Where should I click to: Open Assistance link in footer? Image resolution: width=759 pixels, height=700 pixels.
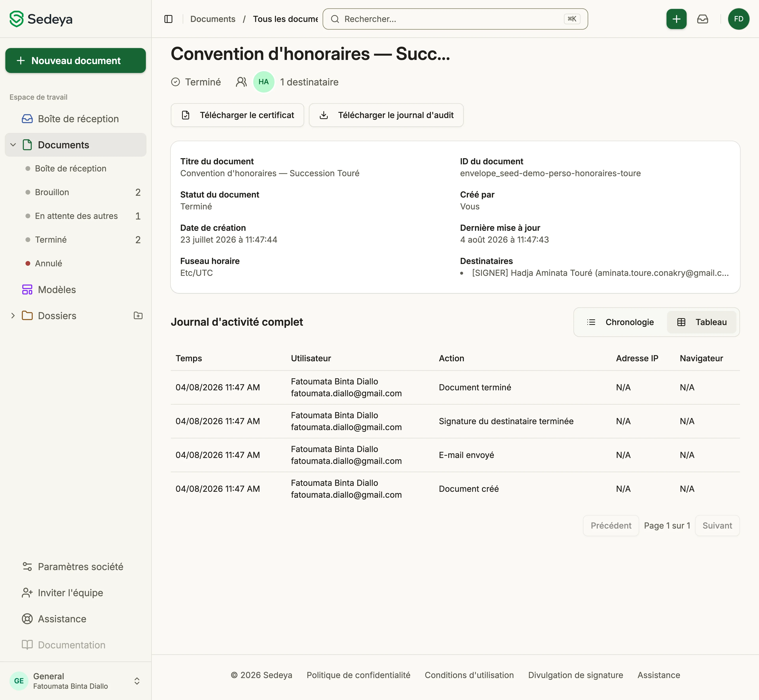[659, 675]
